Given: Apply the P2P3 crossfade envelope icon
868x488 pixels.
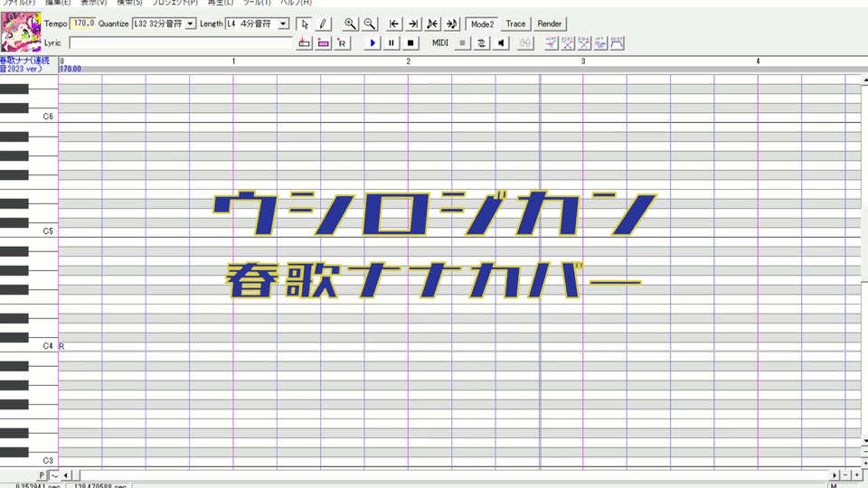Looking at the screenshot, I should [568, 42].
